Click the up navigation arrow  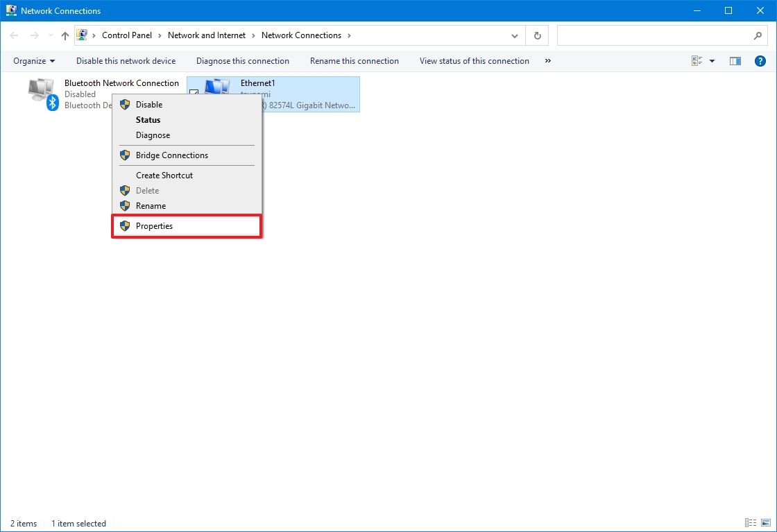pyautogui.click(x=65, y=35)
